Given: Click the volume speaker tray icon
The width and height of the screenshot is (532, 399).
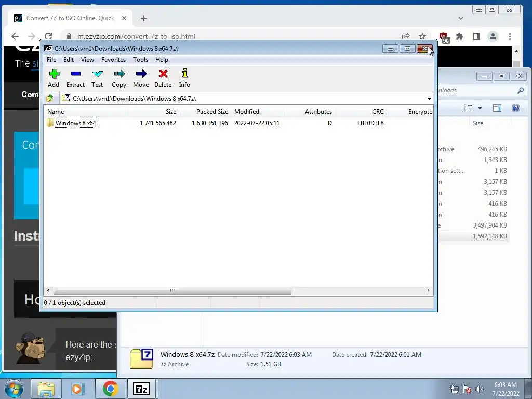Looking at the screenshot, I should 480,389.
